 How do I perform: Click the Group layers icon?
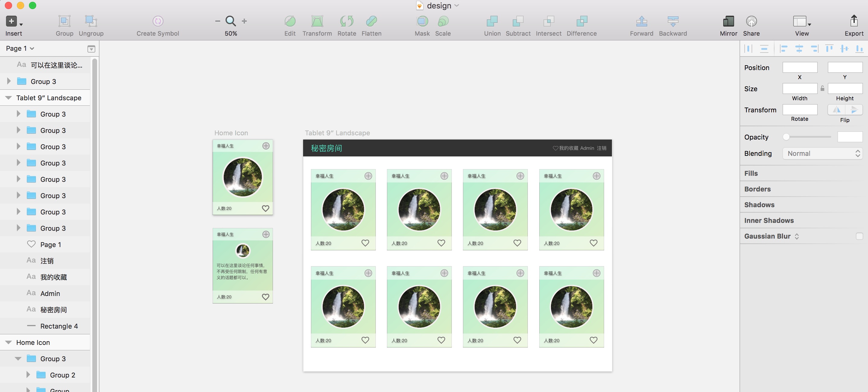(64, 21)
